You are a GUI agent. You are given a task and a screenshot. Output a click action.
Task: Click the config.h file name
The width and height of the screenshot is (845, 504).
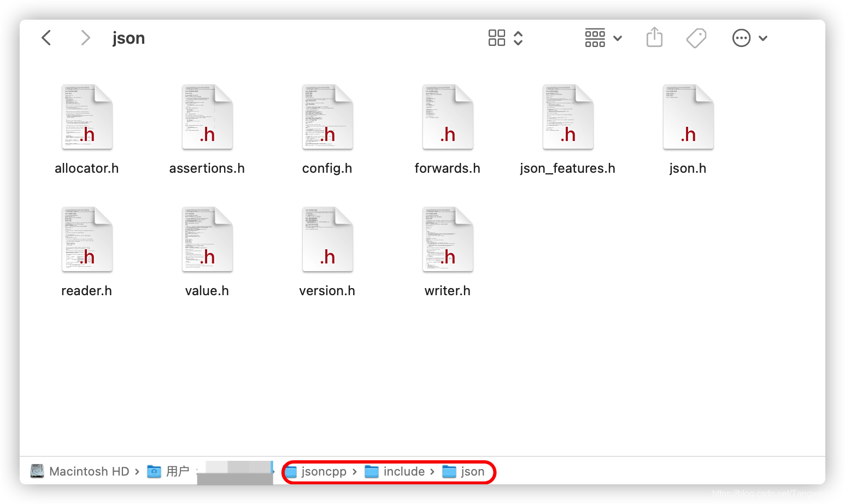[327, 168]
